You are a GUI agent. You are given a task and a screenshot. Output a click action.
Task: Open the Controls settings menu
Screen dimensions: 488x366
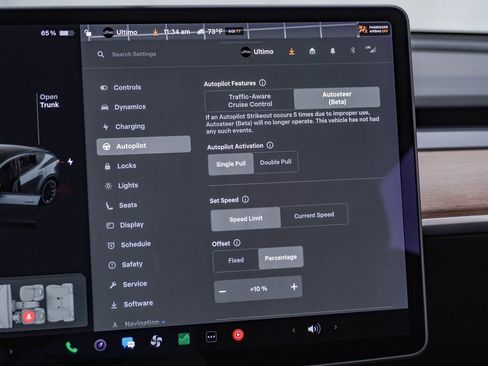tap(121, 87)
